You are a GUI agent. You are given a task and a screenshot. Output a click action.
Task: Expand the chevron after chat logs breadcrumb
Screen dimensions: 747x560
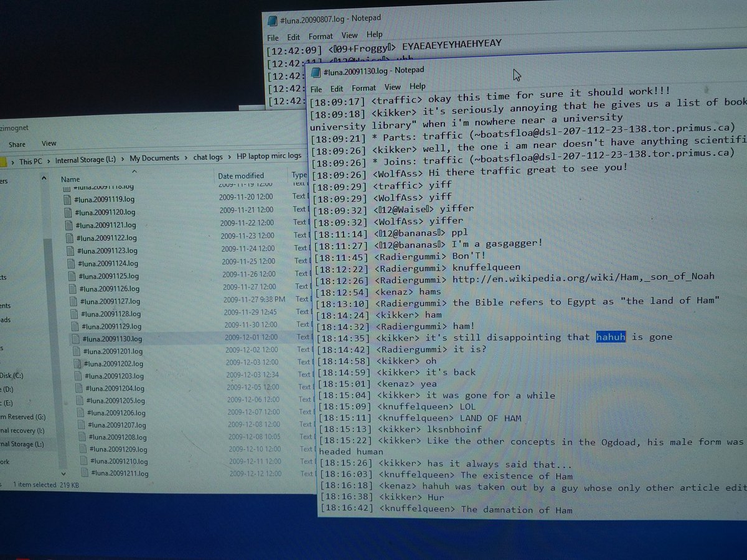pyautogui.click(x=230, y=157)
